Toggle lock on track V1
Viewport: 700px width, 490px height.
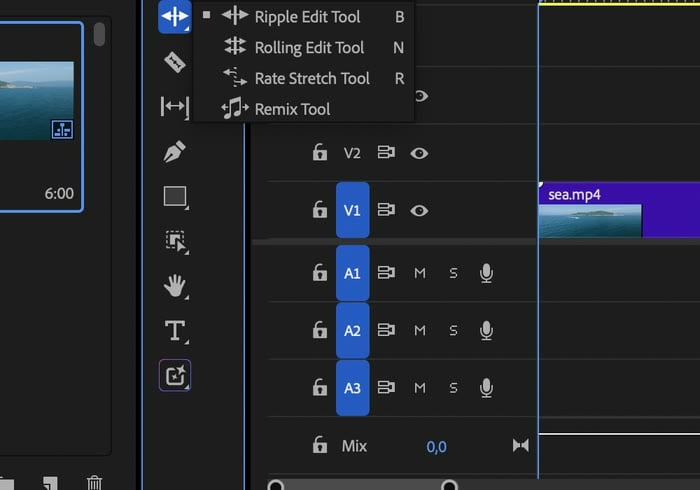[x=320, y=210]
